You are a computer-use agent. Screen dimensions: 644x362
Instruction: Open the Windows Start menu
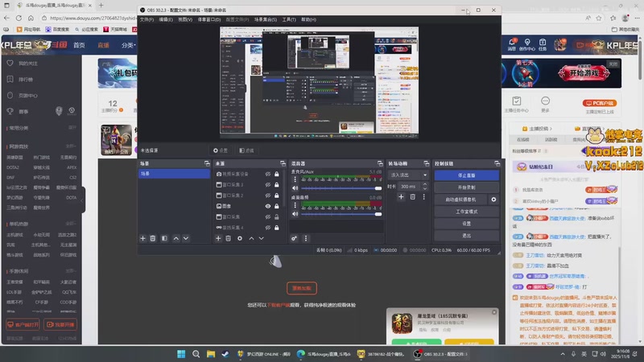pos(181,354)
